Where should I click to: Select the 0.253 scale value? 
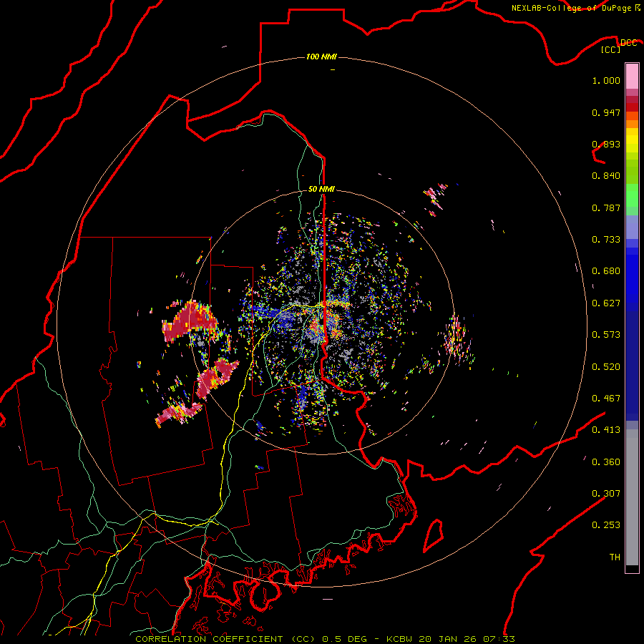click(x=606, y=525)
